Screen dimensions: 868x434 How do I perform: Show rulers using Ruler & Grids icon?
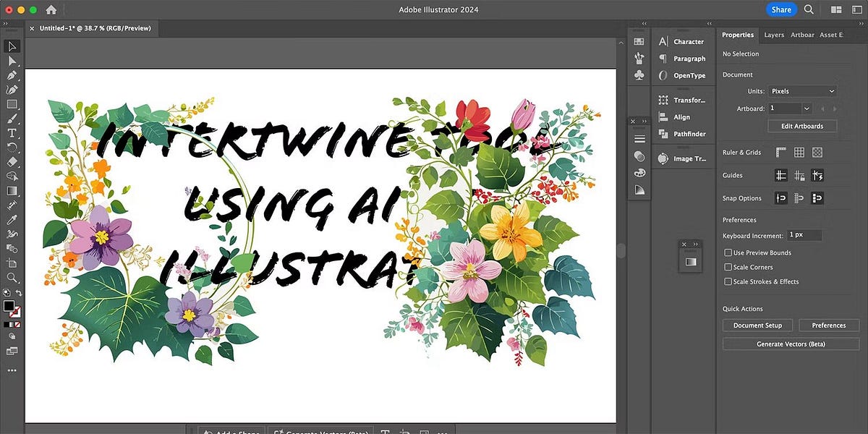(781, 153)
